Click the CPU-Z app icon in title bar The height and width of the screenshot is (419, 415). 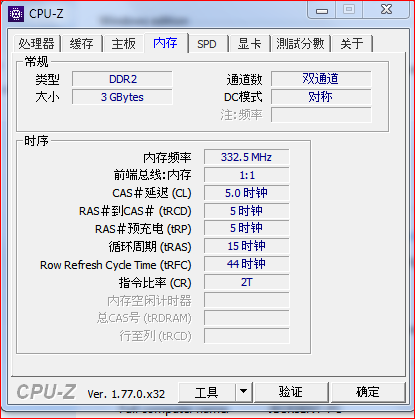(x=16, y=14)
